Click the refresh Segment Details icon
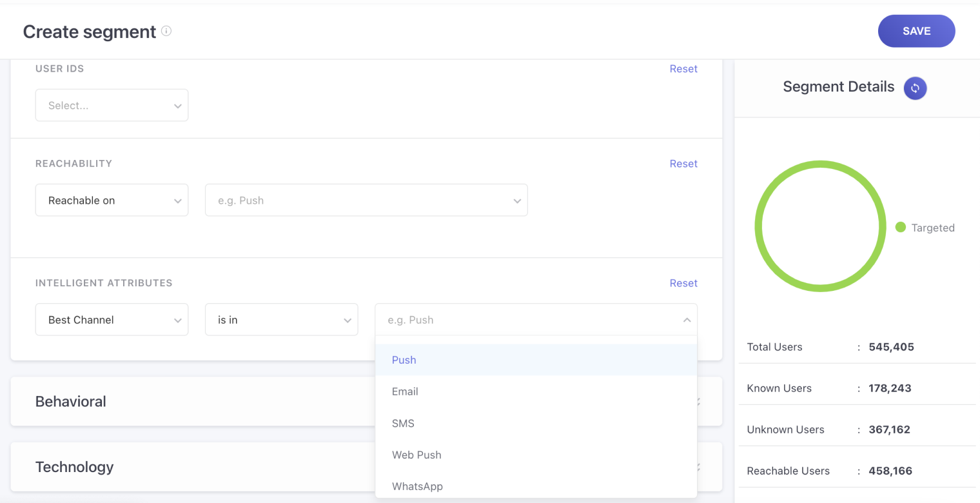Image resolution: width=980 pixels, height=503 pixels. point(915,88)
